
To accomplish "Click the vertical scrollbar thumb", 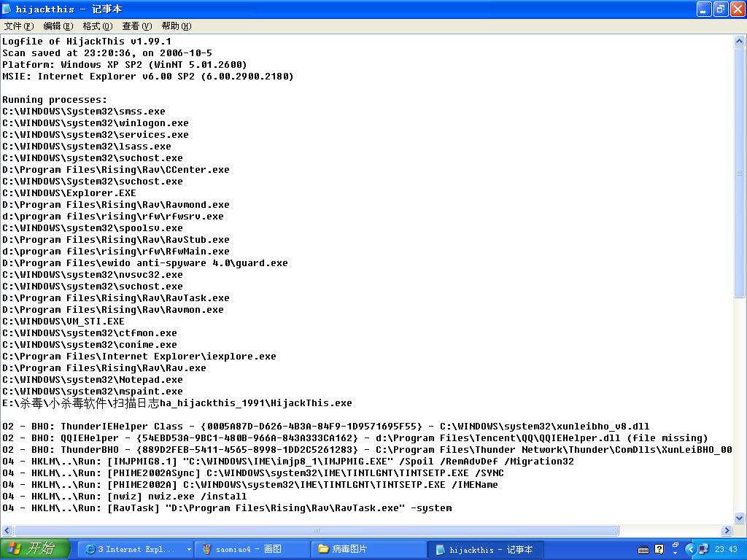I will (739, 172).
